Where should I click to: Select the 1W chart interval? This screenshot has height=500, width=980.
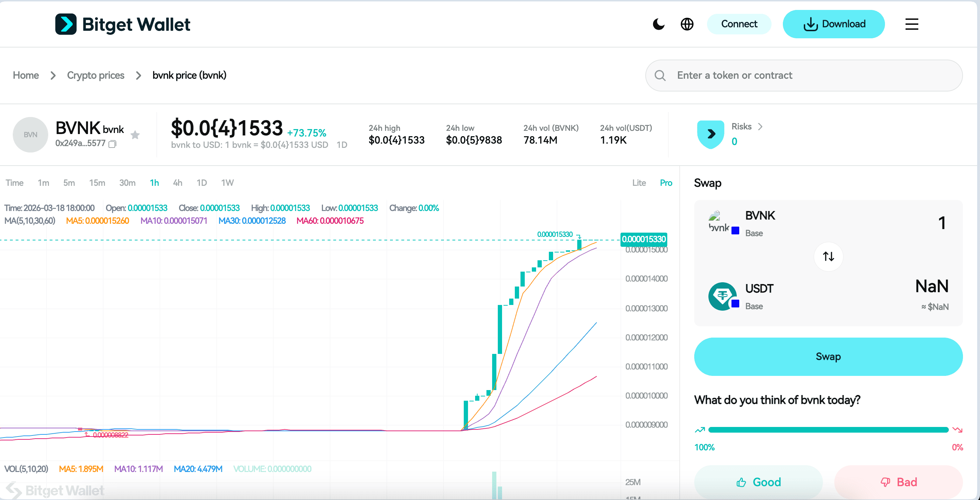[x=227, y=183]
